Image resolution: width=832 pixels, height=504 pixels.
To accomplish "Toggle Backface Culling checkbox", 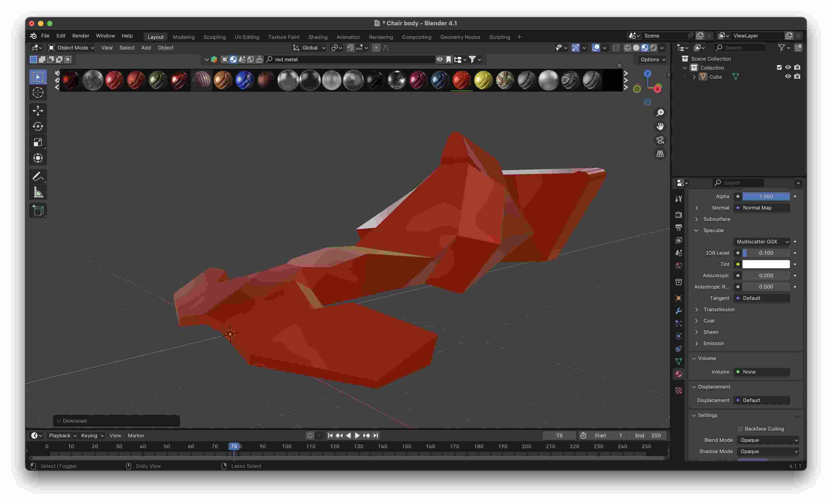I will tap(740, 429).
